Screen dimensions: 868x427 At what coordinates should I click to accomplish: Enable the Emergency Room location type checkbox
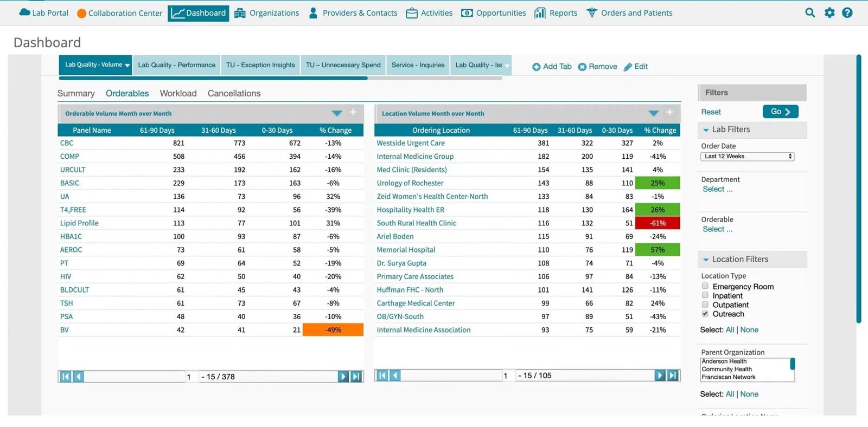tap(705, 286)
